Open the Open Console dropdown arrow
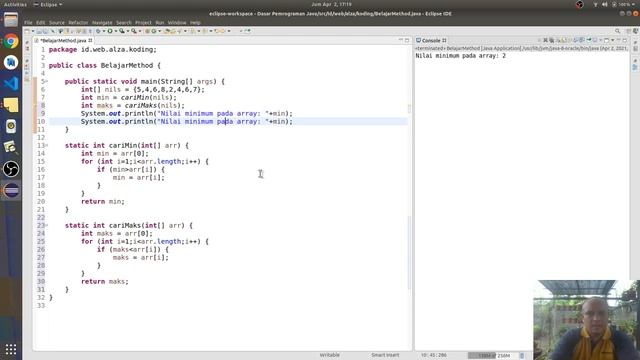Image resolution: width=640 pixels, height=360 pixels. [613, 40]
